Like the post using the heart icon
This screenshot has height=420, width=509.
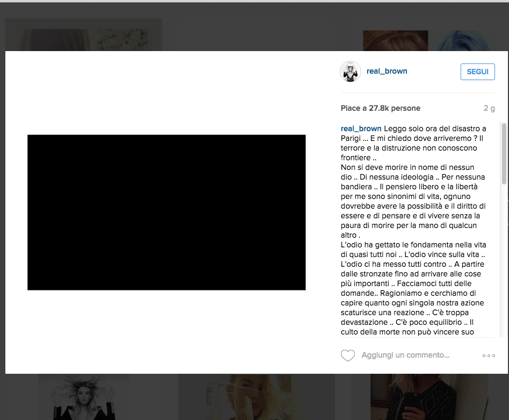point(348,355)
